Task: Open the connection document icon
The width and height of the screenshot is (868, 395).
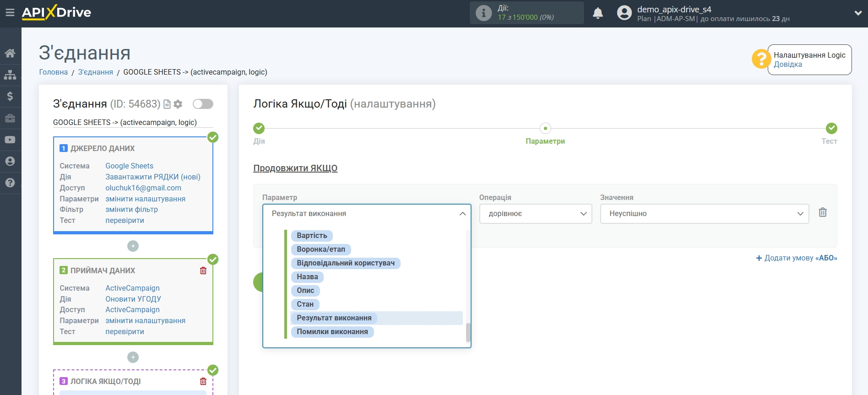Action: (x=167, y=104)
